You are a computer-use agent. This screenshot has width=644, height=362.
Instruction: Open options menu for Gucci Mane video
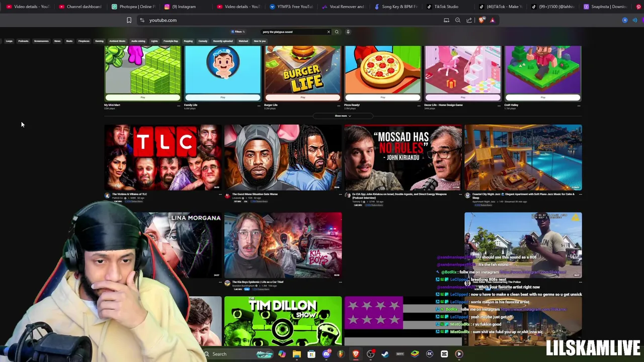click(340, 194)
